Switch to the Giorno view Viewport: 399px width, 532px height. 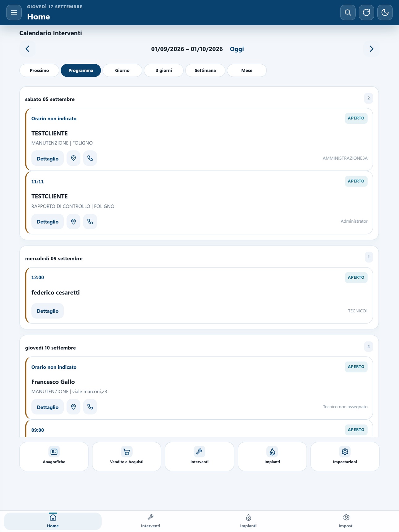coord(122,71)
